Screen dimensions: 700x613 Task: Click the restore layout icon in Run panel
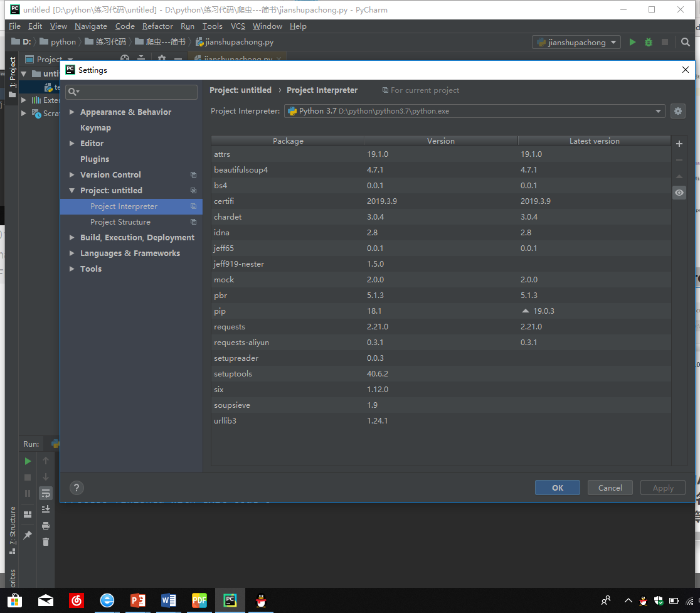[x=28, y=514]
